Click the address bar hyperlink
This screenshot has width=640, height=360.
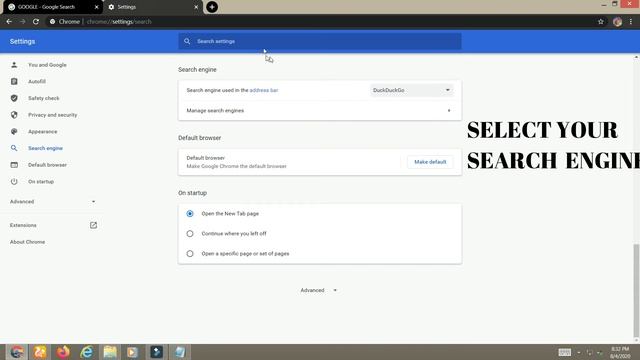pyautogui.click(x=264, y=90)
